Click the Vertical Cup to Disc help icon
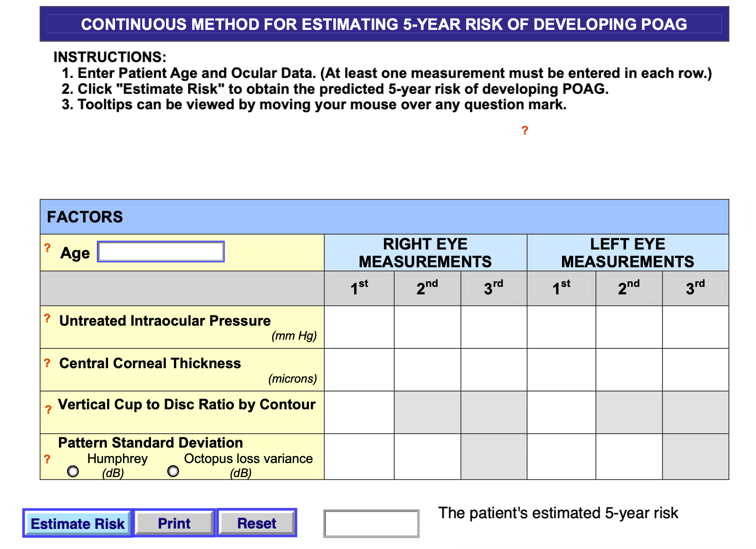This screenshot has height=549, width=756. [x=48, y=410]
